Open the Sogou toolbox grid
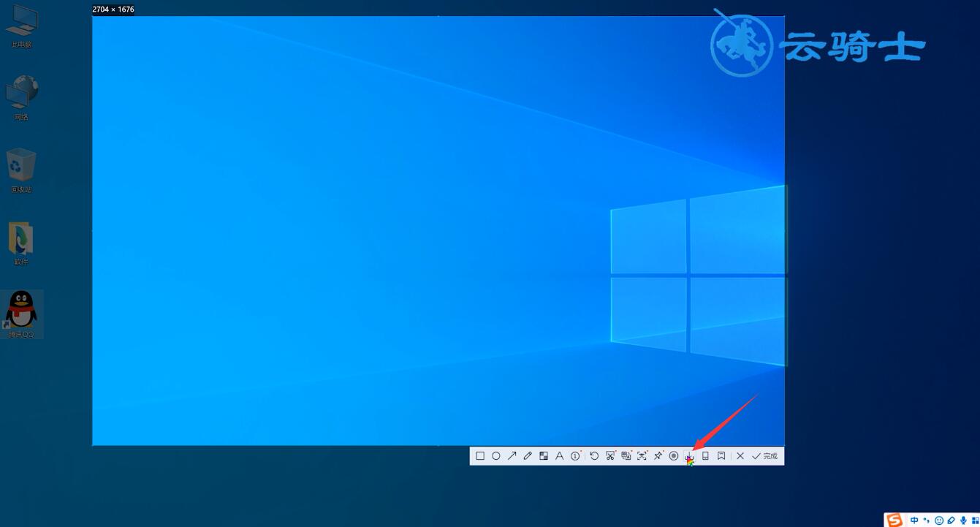The height and width of the screenshot is (527, 980). [x=975, y=520]
